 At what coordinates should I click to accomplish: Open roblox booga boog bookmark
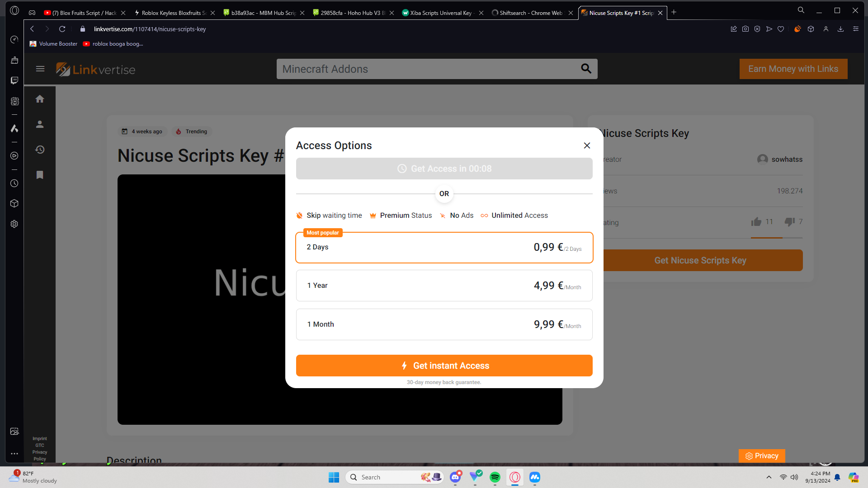click(x=113, y=44)
